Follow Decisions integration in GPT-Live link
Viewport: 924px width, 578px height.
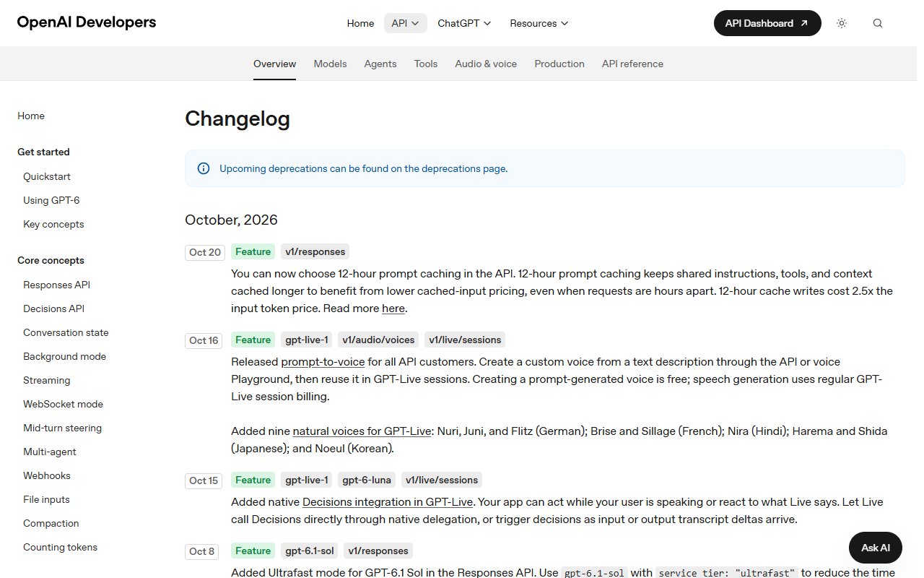point(388,502)
